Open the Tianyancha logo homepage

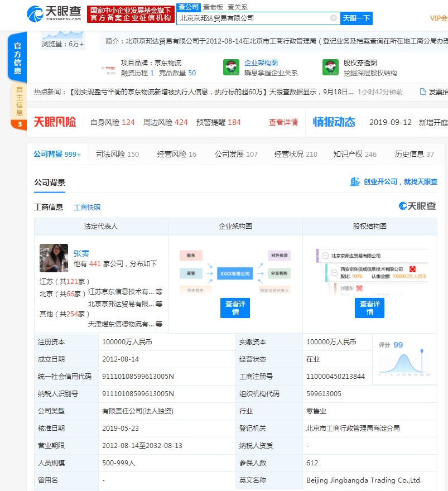point(54,14)
